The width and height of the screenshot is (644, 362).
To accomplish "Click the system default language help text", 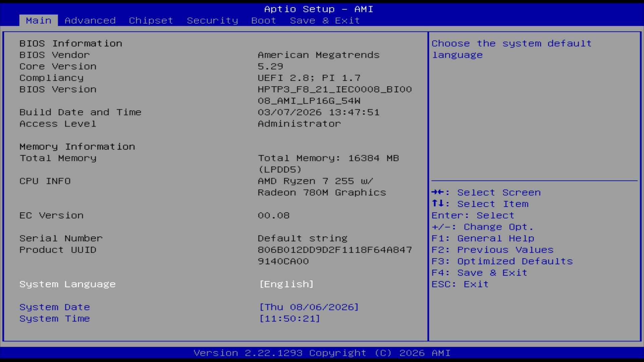I will 512,49.
